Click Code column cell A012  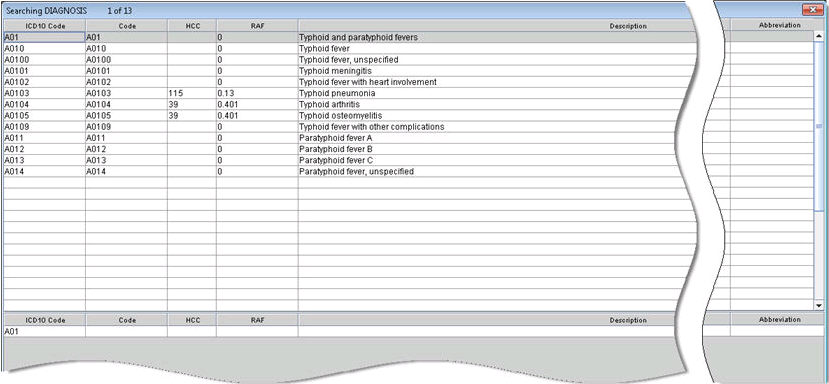point(126,149)
